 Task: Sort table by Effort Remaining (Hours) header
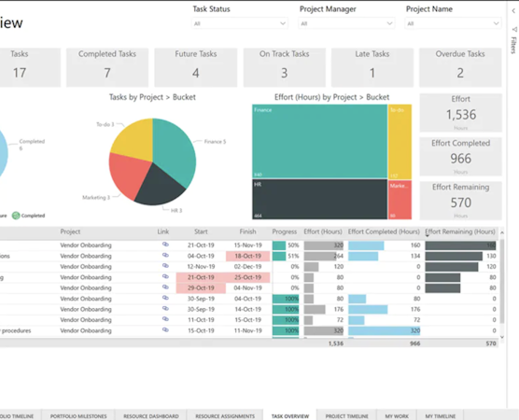(460, 231)
